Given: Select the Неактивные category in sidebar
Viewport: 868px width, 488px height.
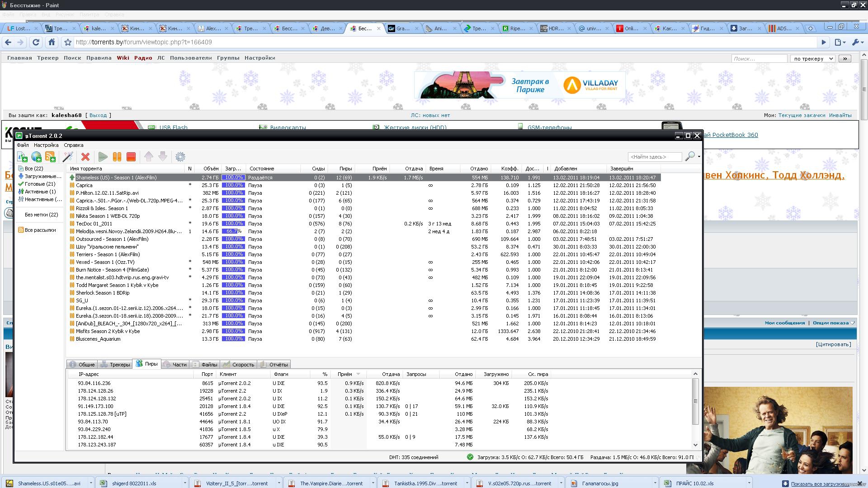Looking at the screenshot, I should tap(40, 199).
